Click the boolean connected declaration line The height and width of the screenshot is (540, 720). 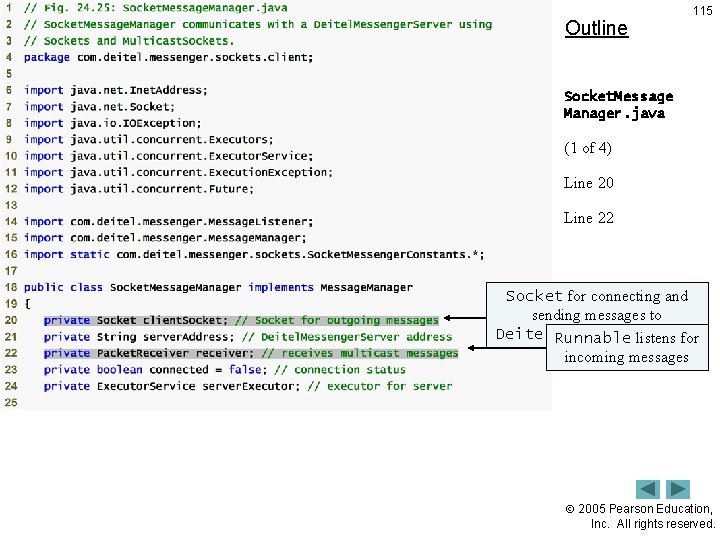pyautogui.click(x=225, y=370)
